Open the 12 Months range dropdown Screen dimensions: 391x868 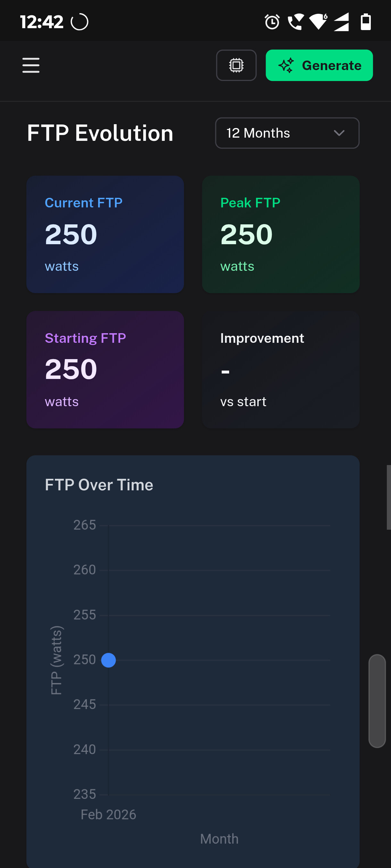click(287, 133)
